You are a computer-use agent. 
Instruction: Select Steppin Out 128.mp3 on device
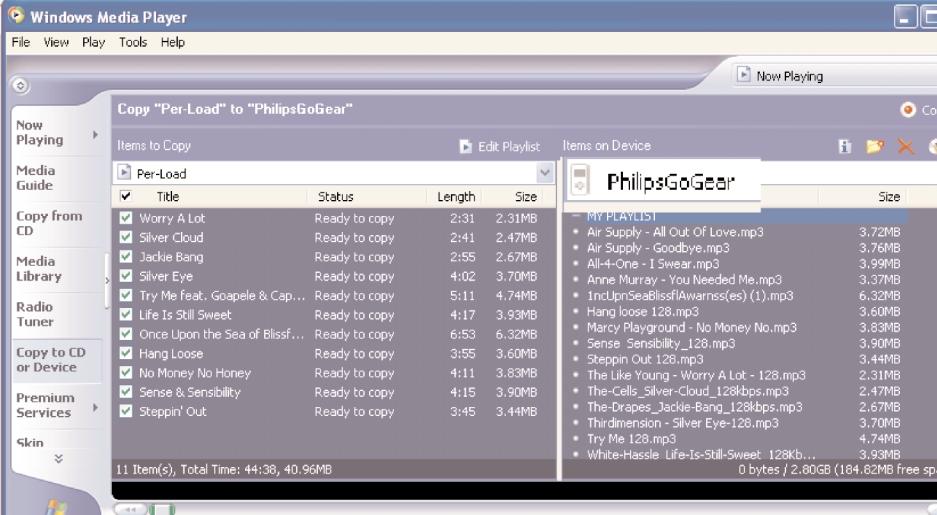pos(645,359)
